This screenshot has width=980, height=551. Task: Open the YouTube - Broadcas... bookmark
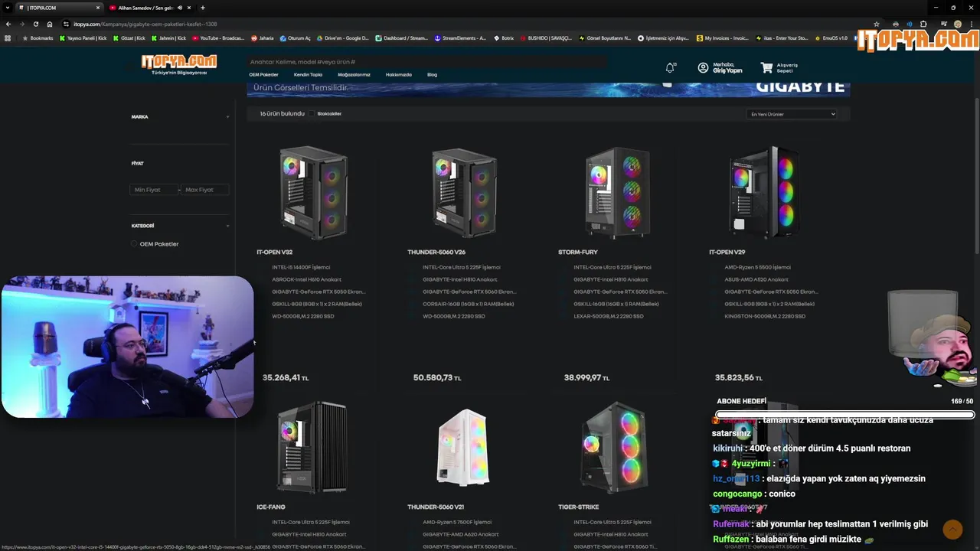[x=218, y=37]
